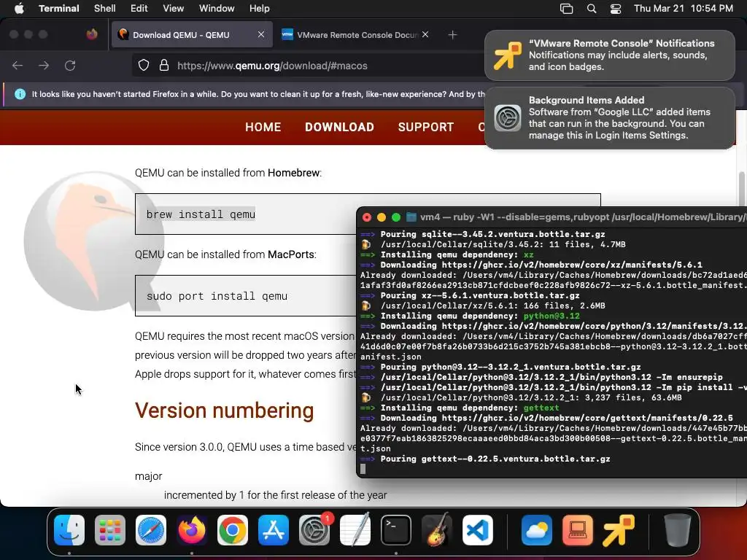This screenshot has width=747, height=560.
Task: Click the VMware Remote Console notification
Action: click(x=609, y=55)
